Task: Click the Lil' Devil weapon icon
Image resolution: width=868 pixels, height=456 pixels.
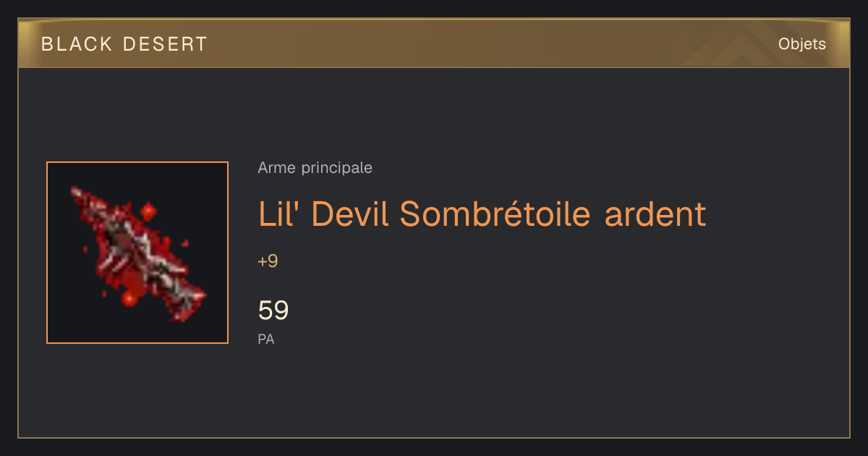Action: (x=137, y=253)
